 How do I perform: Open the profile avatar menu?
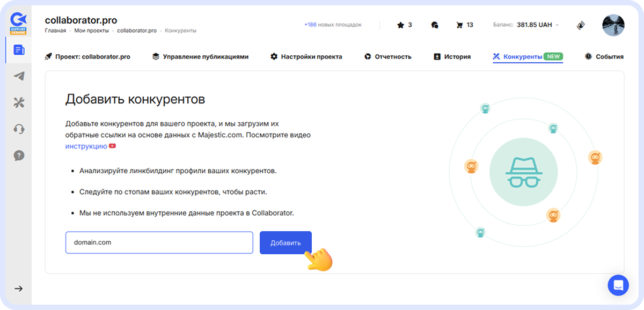613,25
